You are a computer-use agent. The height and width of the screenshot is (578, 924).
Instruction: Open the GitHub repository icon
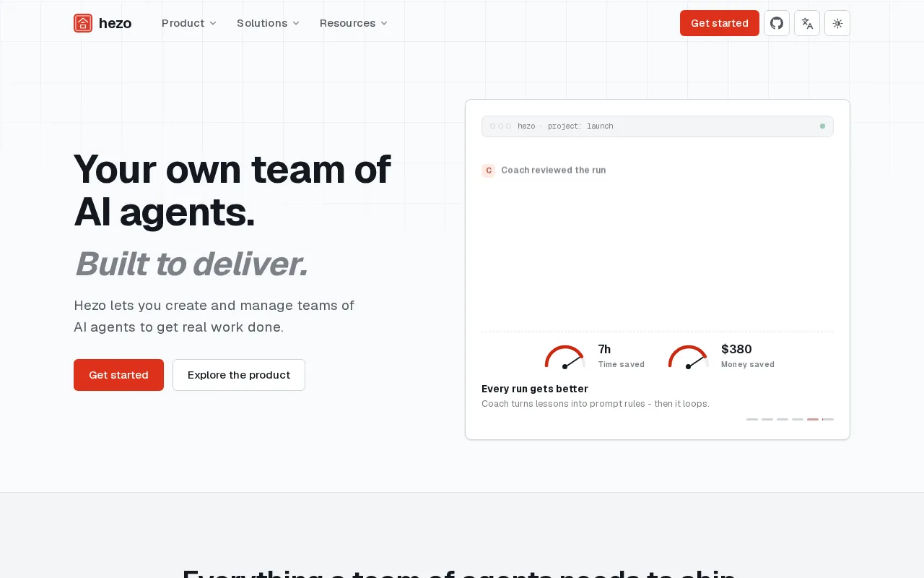777,23
